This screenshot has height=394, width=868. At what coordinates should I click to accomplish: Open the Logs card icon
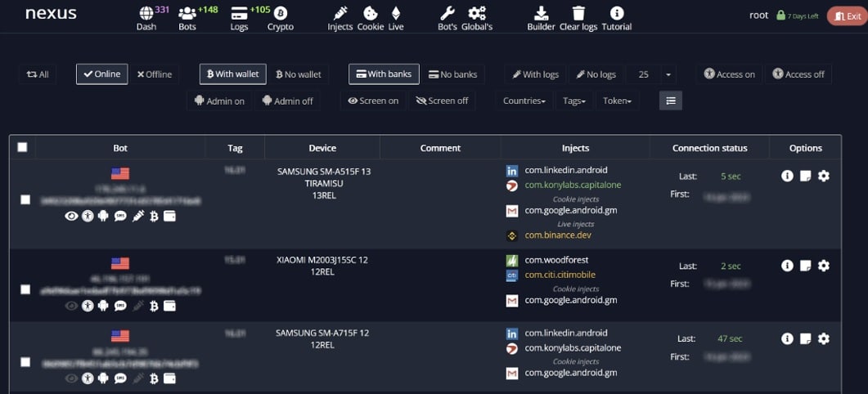(x=239, y=13)
